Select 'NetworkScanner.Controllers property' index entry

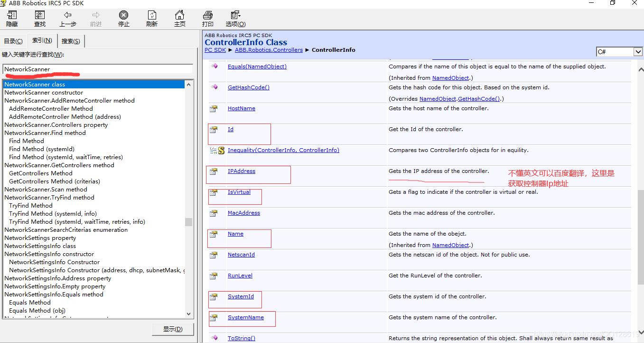coord(56,125)
